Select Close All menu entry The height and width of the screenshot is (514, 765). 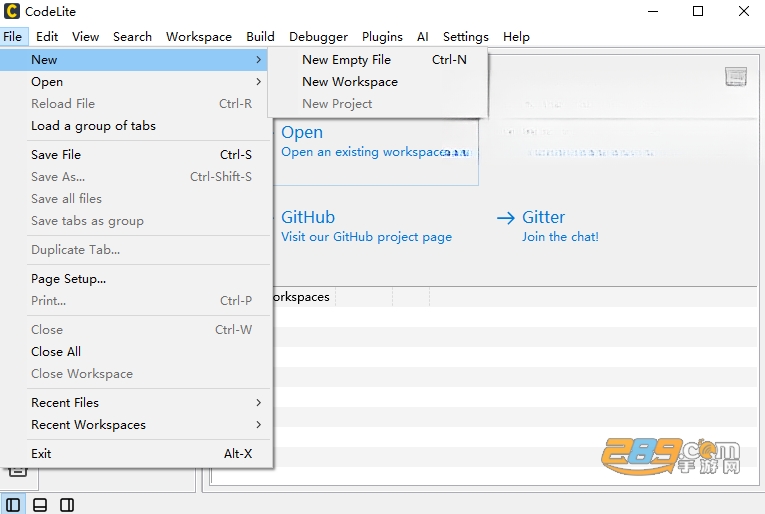[136, 352]
